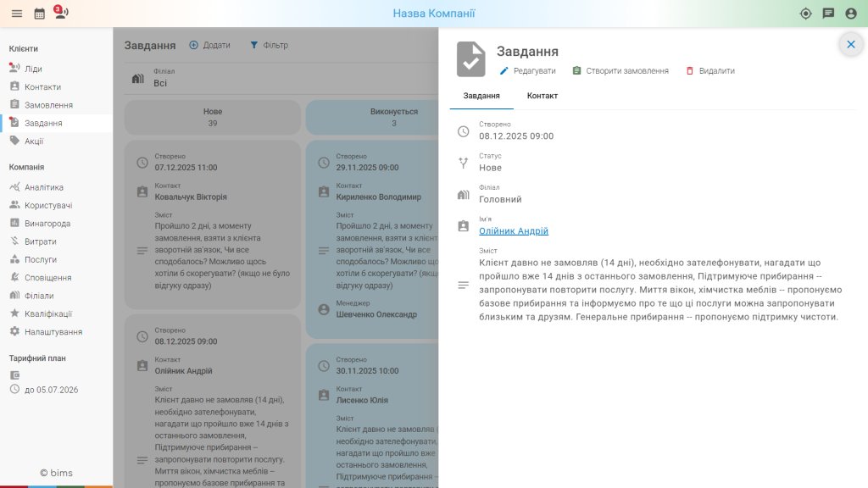Open the user account icon

[x=851, y=14]
